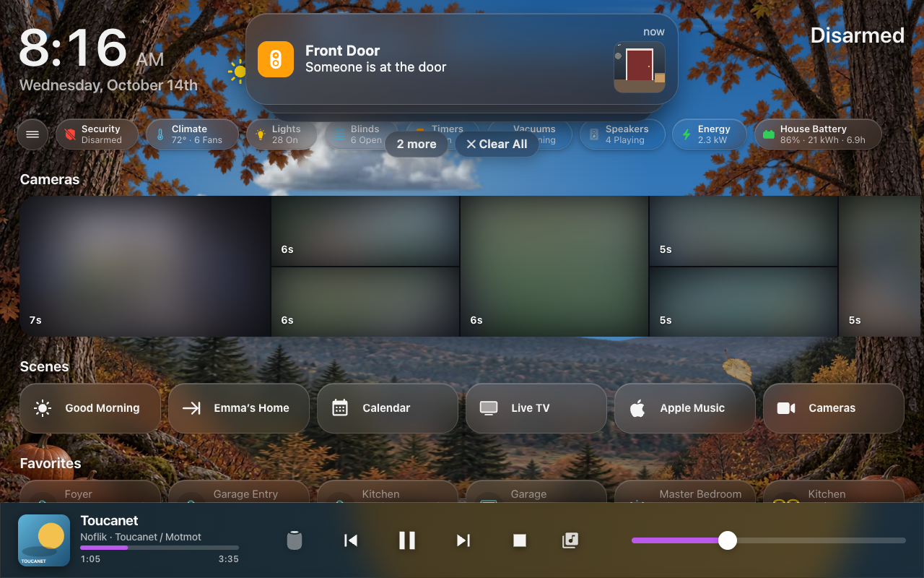The height and width of the screenshot is (578, 924).
Task: Click the green battery icon
Action: click(x=769, y=134)
